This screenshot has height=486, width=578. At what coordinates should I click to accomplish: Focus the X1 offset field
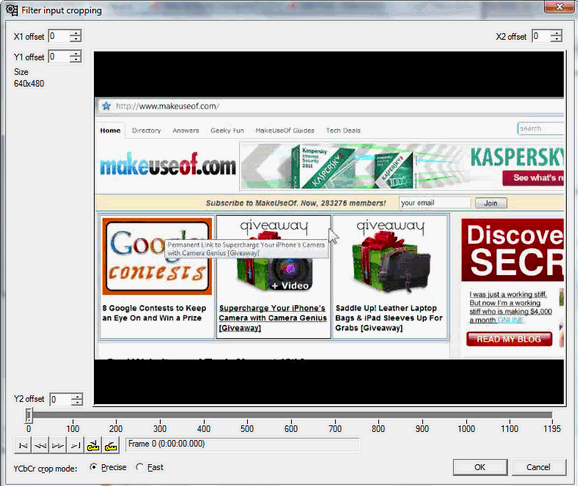pos(59,36)
